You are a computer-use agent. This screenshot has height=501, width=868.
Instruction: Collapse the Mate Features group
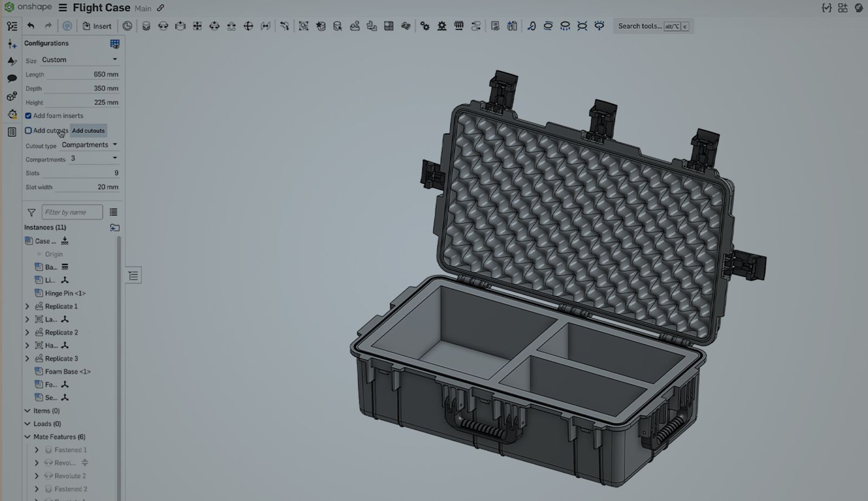tap(27, 437)
